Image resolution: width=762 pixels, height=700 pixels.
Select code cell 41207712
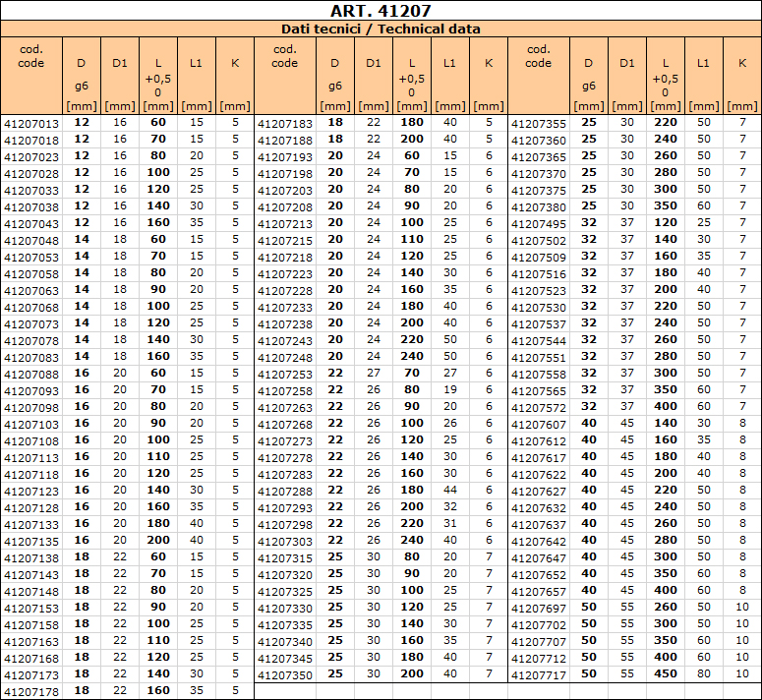click(539, 659)
